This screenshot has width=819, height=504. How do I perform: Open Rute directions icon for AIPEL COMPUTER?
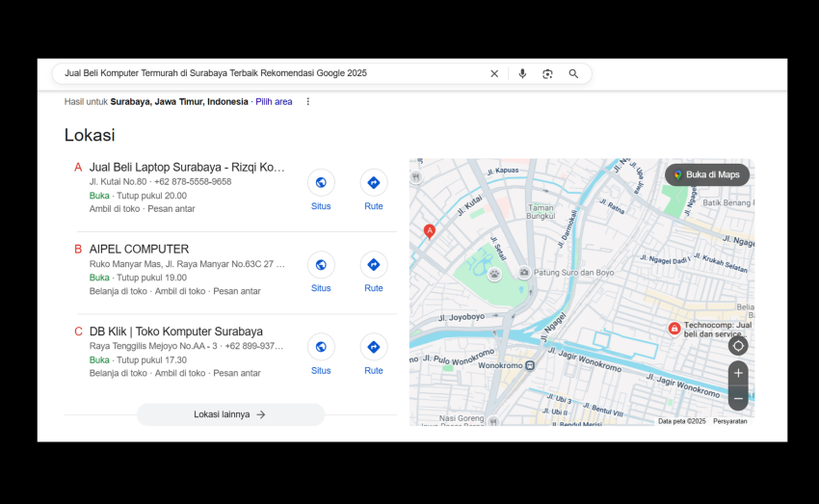374,265
